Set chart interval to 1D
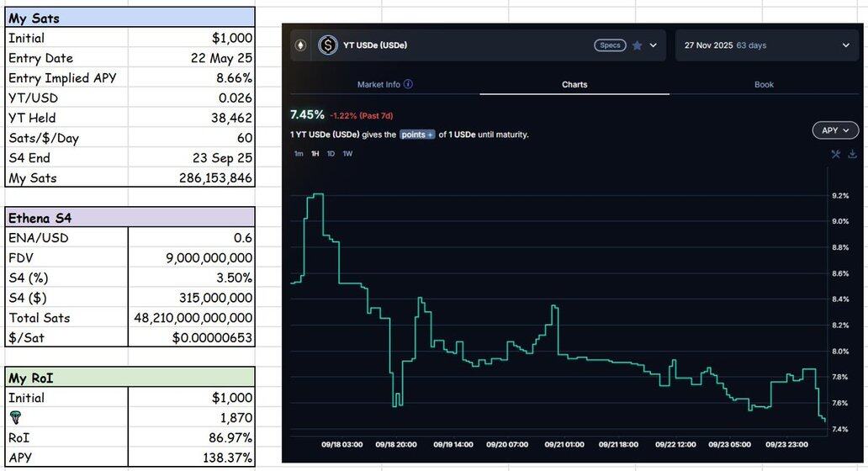The width and height of the screenshot is (868, 471). [331, 154]
